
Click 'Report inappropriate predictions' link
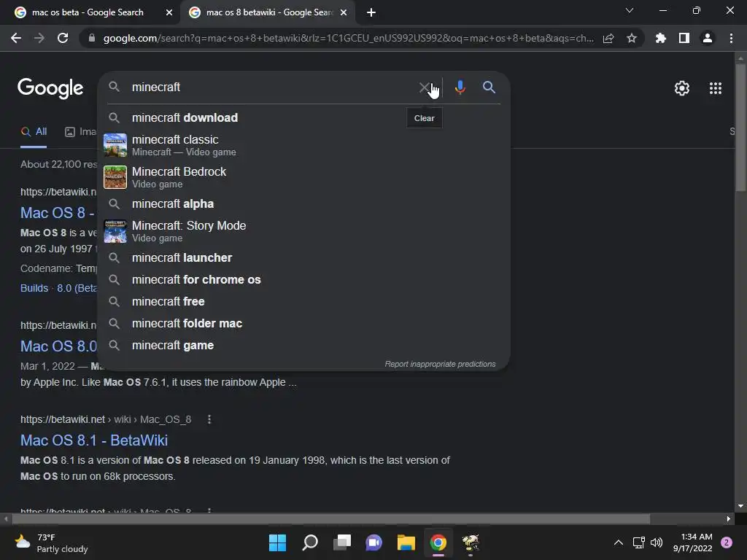[440, 364]
